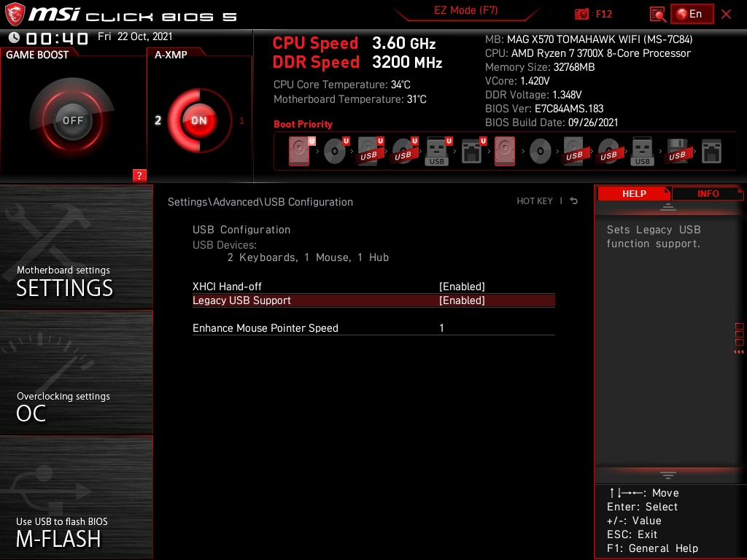
Task: Click the CPU Speed 3.60 GHz reading
Action: point(354,43)
